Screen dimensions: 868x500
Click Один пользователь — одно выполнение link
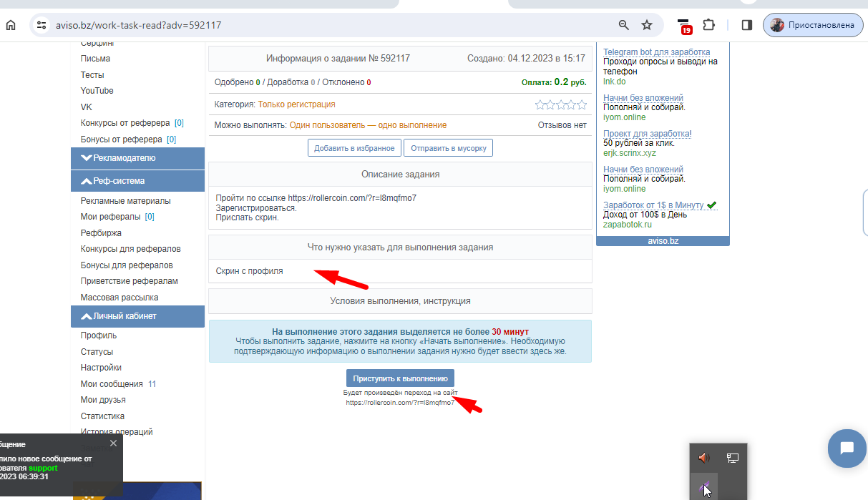tap(368, 125)
